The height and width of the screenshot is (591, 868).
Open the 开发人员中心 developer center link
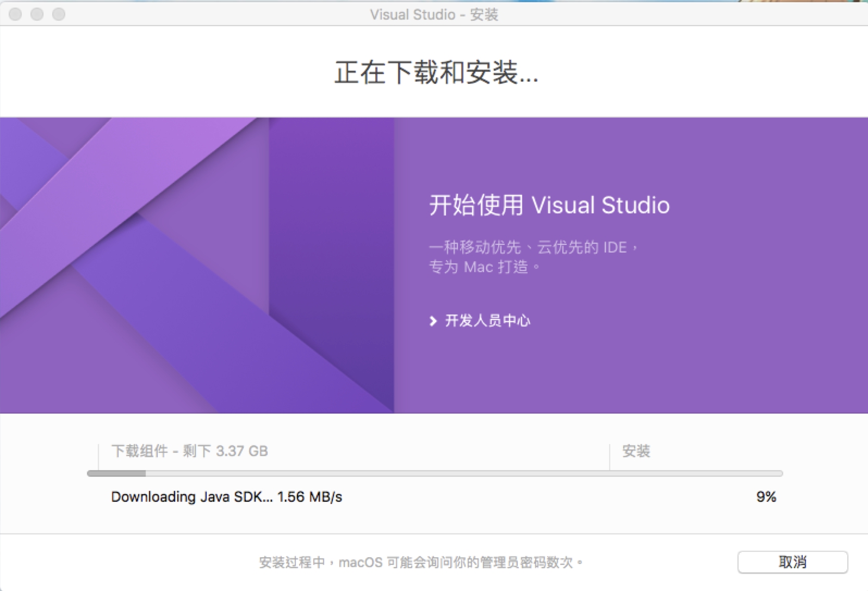pos(487,321)
